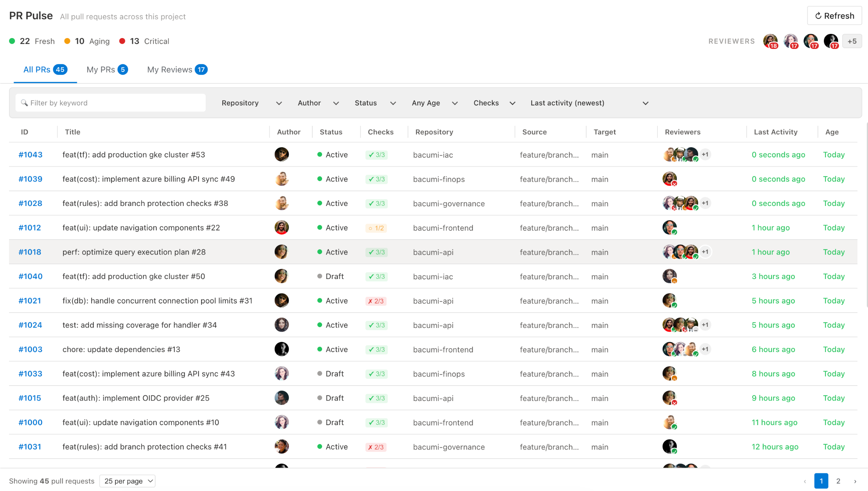Click the next page arrow
The height and width of the screenshot is (491, 868).
(x=855, y=481)
